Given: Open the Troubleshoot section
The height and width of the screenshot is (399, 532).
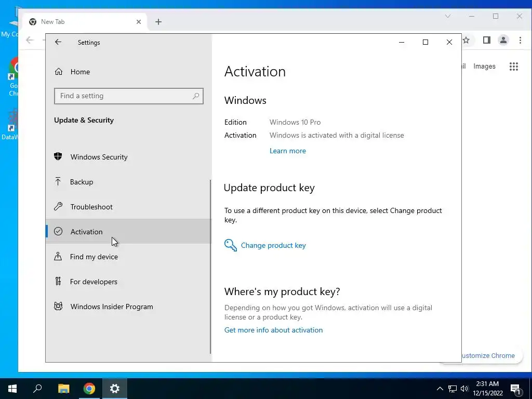Looking at the screenshot, I should click(128, 207).
